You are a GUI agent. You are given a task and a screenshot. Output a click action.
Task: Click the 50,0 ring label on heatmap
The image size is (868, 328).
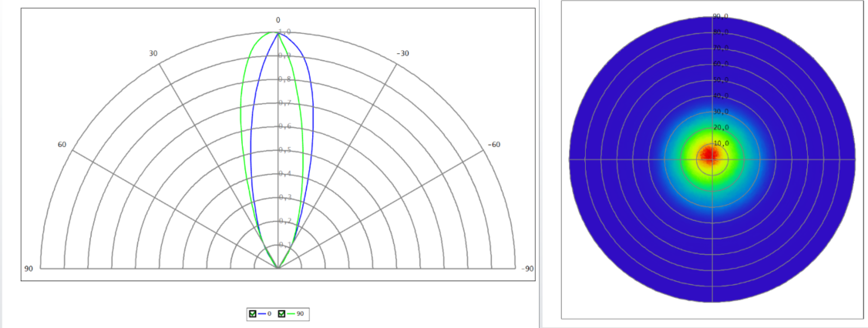coord(720,79)
